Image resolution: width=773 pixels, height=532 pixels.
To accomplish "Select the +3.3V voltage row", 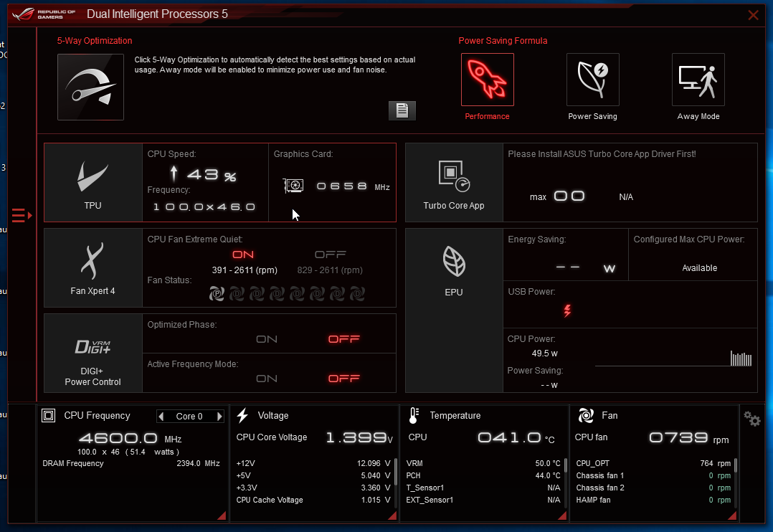I will (x=313, y=488).
